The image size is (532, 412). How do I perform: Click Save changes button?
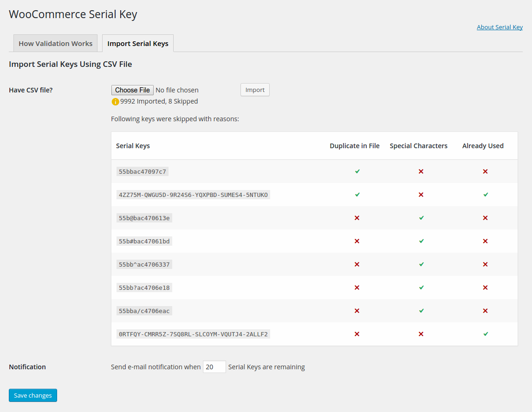tap(33, 395)
